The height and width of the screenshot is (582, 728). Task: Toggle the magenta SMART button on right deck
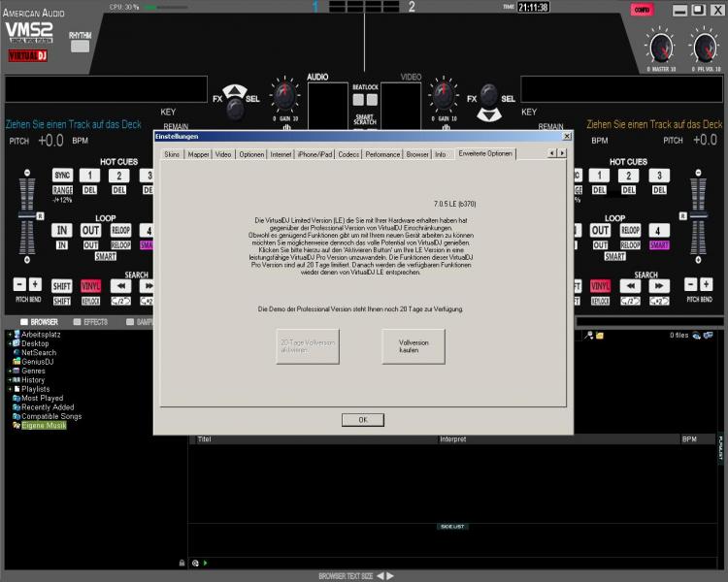[x=659, y=245]
